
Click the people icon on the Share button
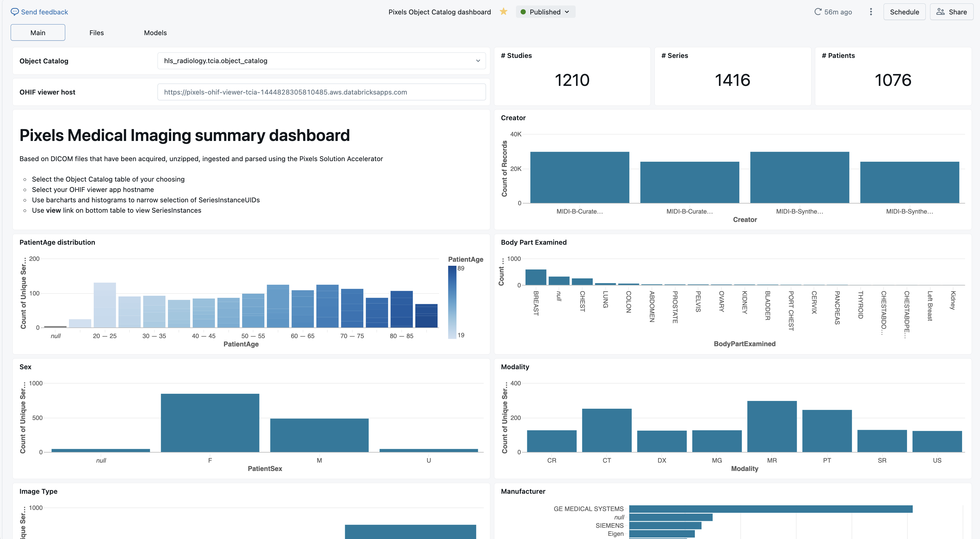pos(940,12)
